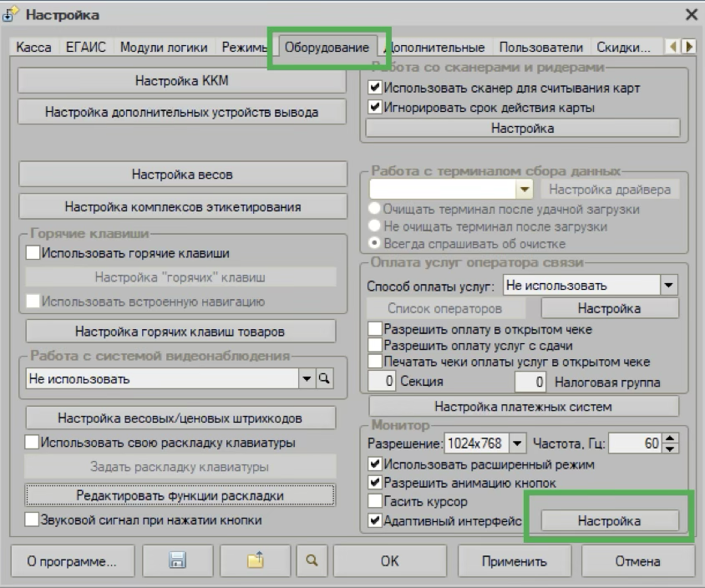
Task: Click the magnifier search button near OK
Action: pyautogui.click(x=312, y=560)
